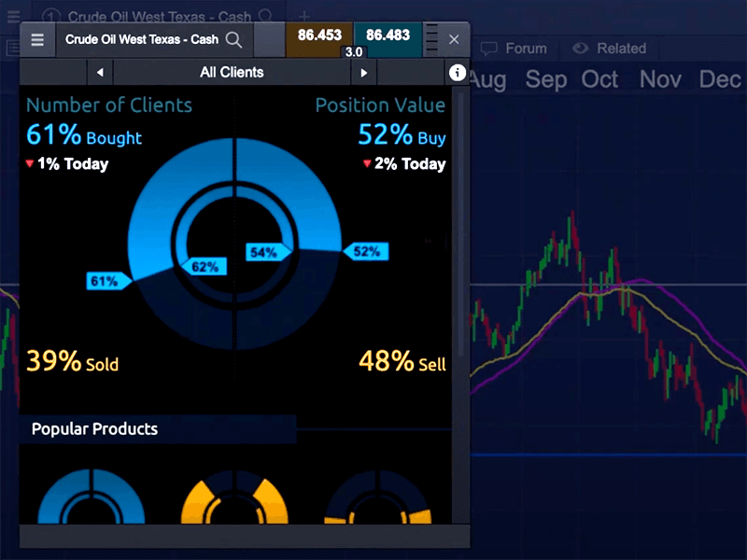Open the All Clients selector
This screenshot has height=560, width=747.
pos(232,72)
